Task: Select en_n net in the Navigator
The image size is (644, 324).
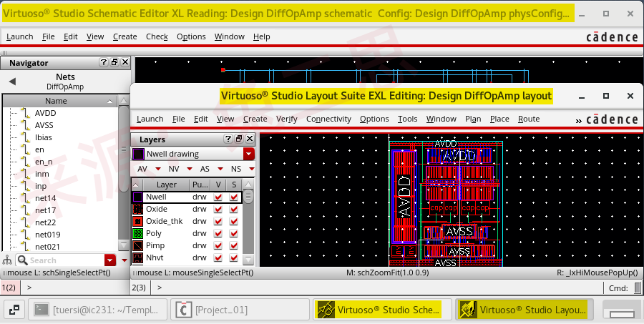Action: coord(44,162)
